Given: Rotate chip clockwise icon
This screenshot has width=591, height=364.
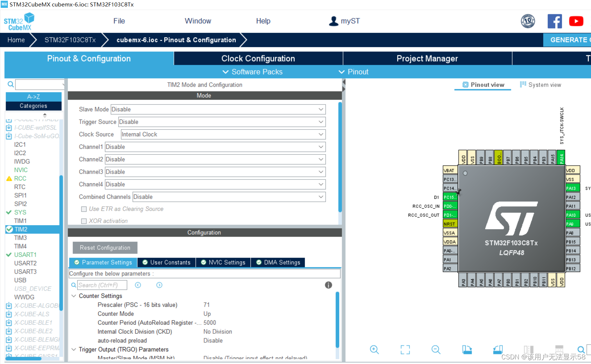Looking at the screenshot, I should [467, 349].
